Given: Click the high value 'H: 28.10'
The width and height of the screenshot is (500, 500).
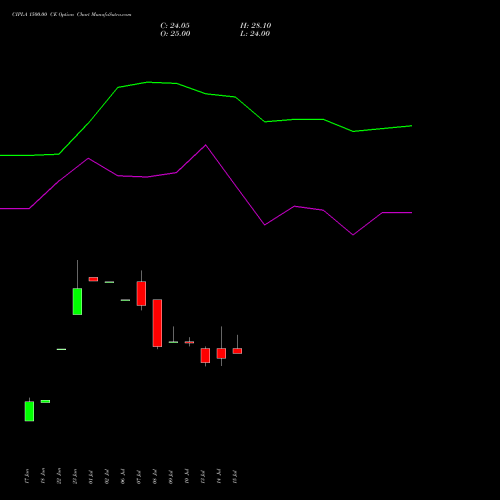Looking at the screenshot, I should click(255, 26).
